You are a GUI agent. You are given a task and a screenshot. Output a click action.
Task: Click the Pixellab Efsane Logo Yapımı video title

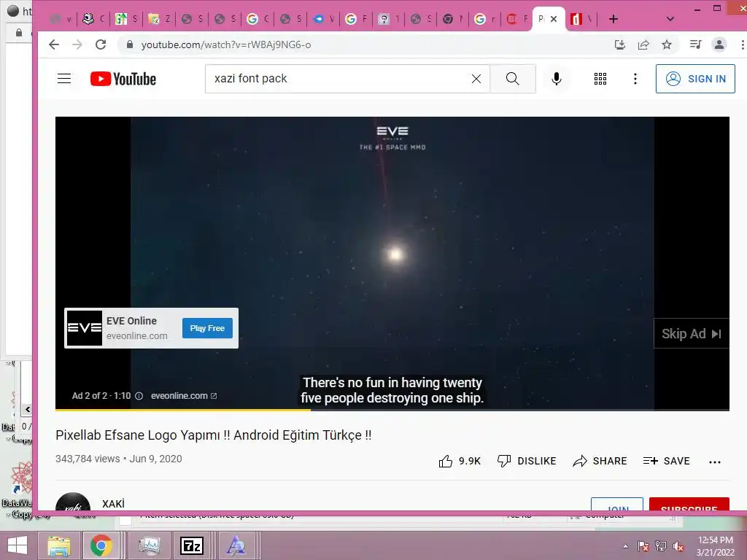[x=214, y=435]
